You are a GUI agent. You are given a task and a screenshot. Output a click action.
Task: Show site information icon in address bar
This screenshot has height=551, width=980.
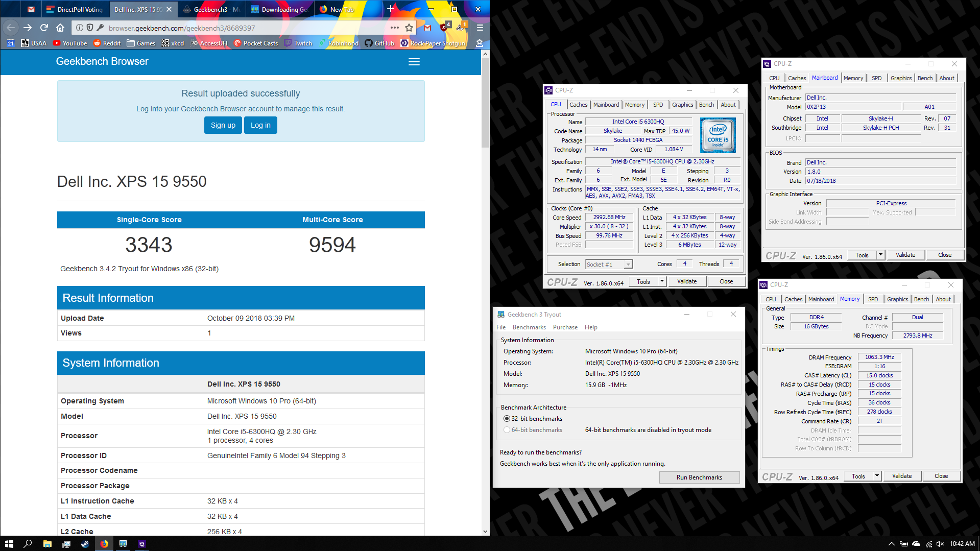pyautogui.click(x=80, y=28)
